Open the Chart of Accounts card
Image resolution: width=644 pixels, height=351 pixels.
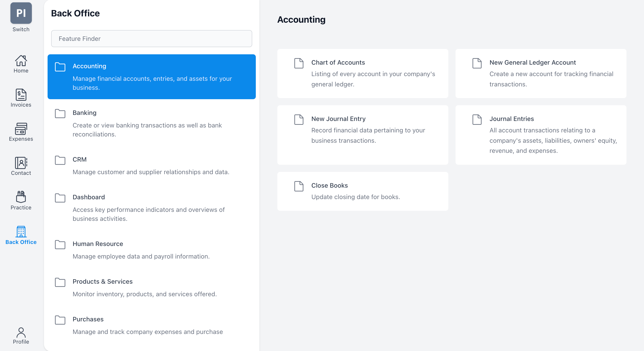tap(362, 73)
